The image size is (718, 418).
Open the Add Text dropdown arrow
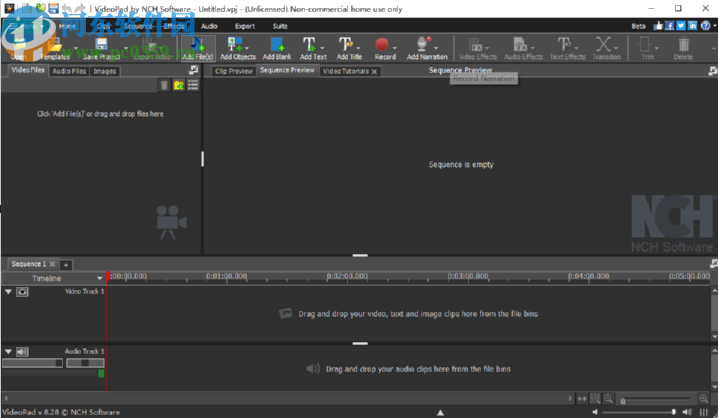point(322,48)
